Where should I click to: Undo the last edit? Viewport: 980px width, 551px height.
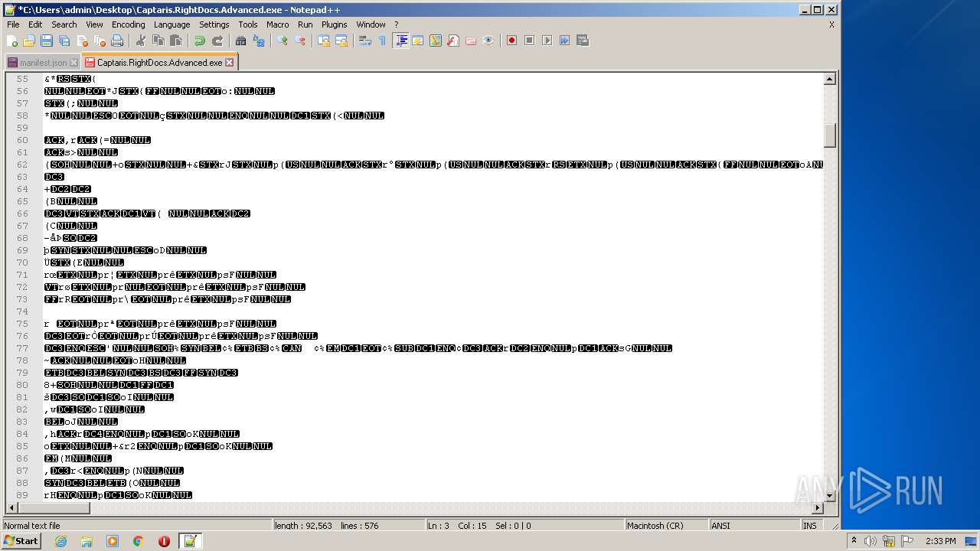(199, 41)
